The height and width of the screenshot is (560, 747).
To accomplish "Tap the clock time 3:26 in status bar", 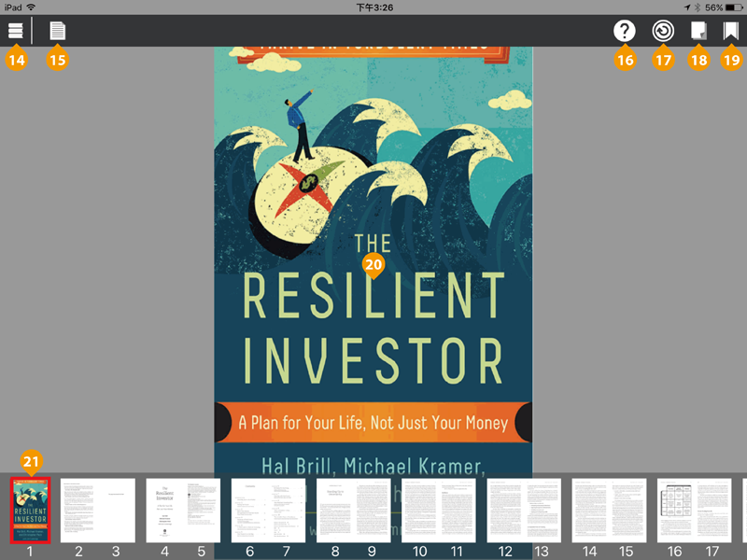I will click(x=374, y=7).
